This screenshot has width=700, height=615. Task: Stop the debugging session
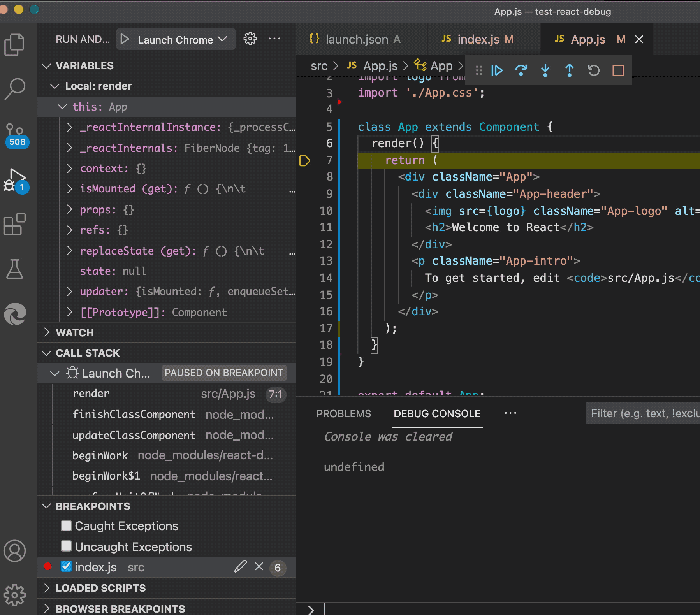618,70
